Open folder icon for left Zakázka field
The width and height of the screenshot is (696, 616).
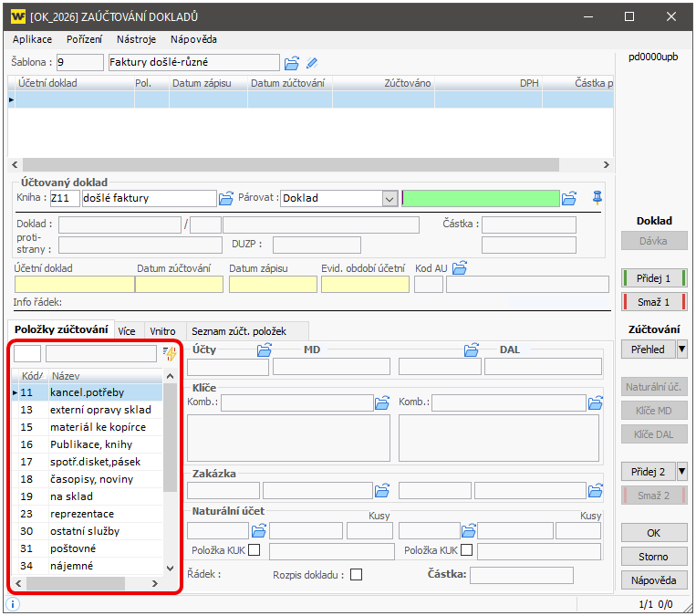[x=381, y=491]
